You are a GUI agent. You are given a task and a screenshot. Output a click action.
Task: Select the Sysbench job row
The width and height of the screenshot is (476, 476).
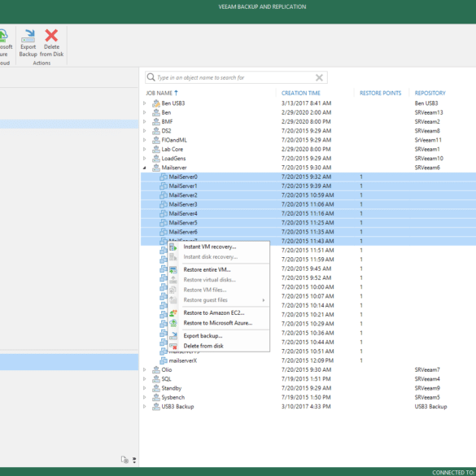(x=308, y=397)
